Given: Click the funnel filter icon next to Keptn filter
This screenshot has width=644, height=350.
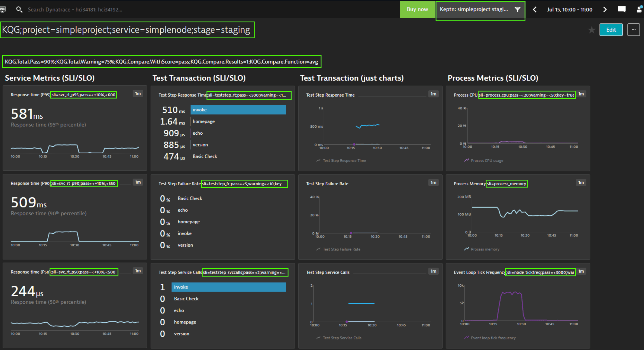Looking at the screenshot, I should (517, 10).
